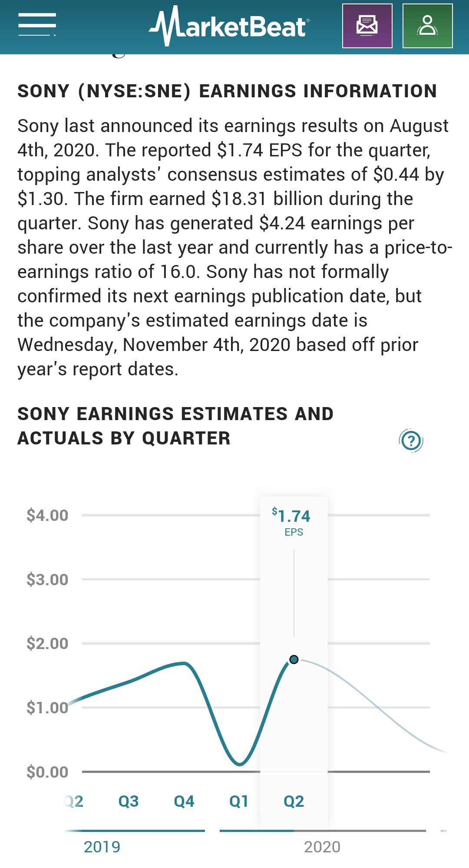Select Q4 on the chart axis
Viewport: 469px width, 868px height.
pyautogui.click(x=184, y=801)
